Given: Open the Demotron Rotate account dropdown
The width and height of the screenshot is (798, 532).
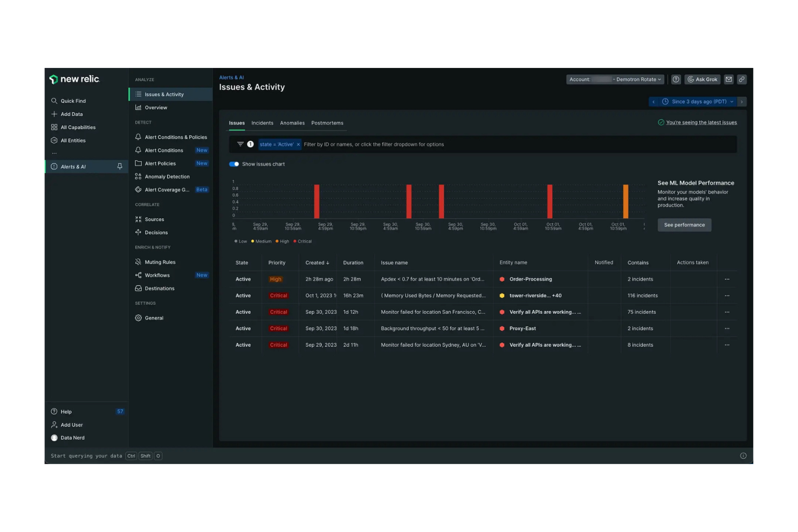Looking at the screenshot, I should point(615,79).
